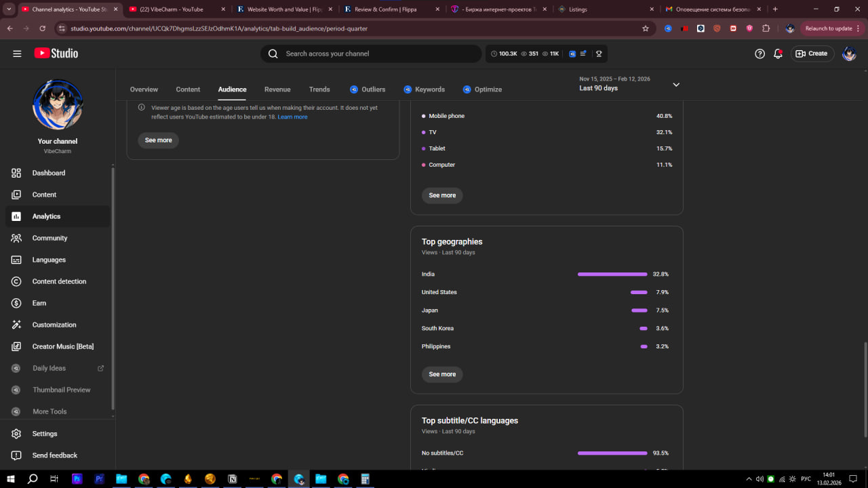Screen dimensions: 868x488
Task: Open Notion from the Windows taskbar
Action: click(233, 479)
